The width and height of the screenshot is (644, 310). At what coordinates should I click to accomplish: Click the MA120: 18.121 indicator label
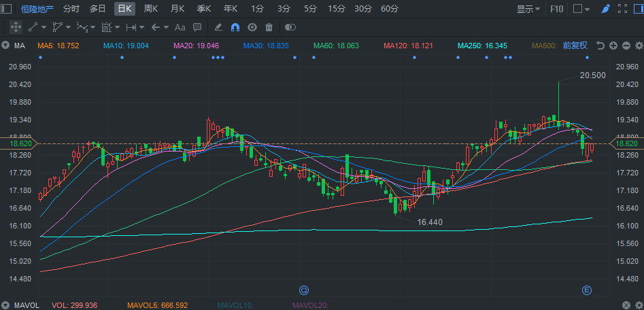pyautogui.click(x=408, y=46)
